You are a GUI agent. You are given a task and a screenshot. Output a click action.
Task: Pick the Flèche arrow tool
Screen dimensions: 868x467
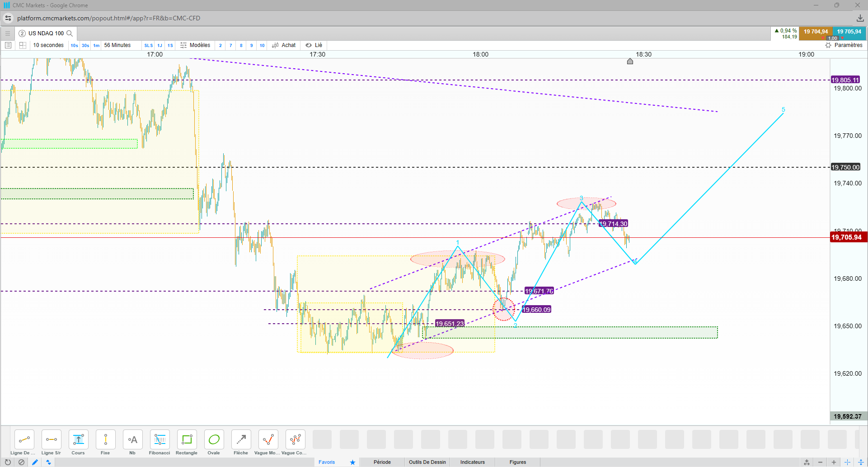coord(241,443)
